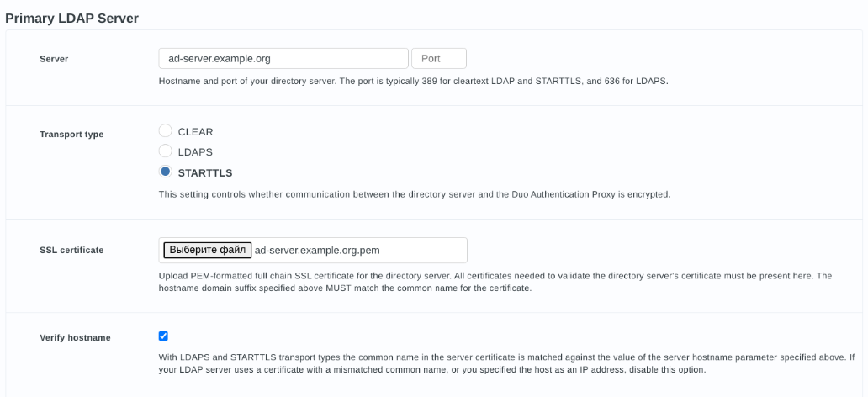Image resolution: width=868 pixels, height=397 pixels.
Task: Click the verify hostname explanation text
Action: click(505, 363)
